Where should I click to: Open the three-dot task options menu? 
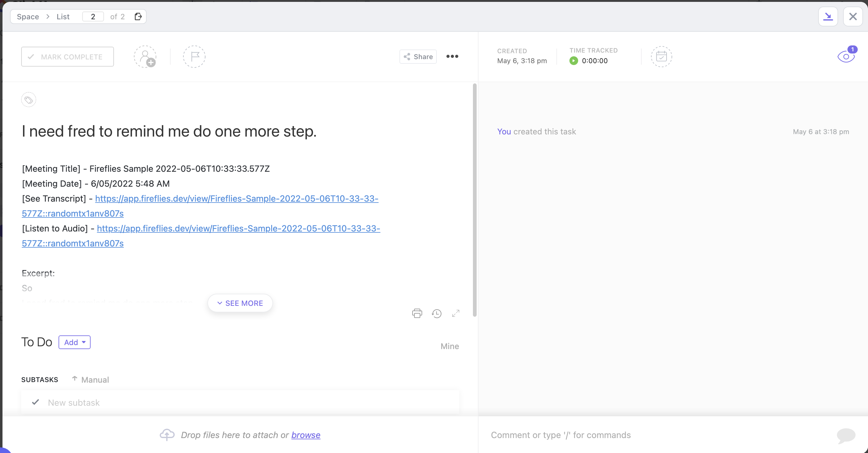tap(452, 56)
